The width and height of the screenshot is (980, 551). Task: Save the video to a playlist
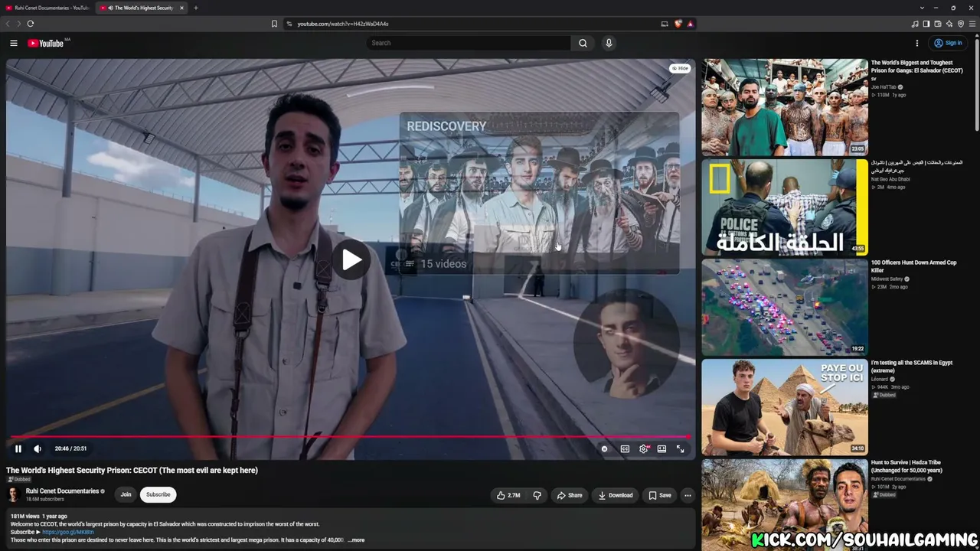pos(659,495)
